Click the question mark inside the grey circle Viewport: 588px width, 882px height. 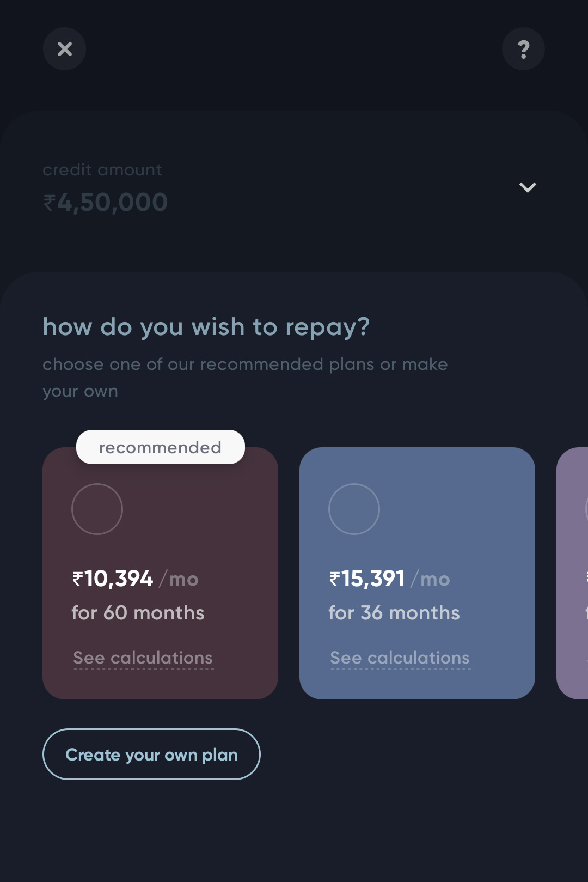523,49
